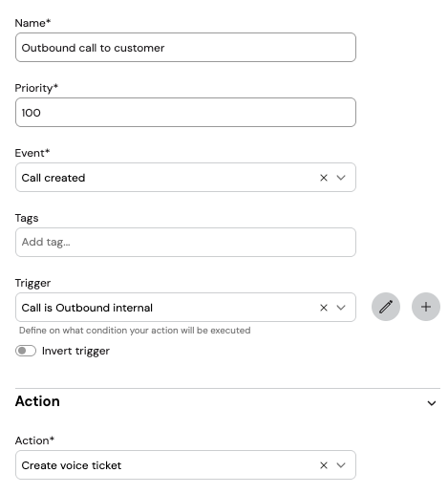Viewport: 448px width, 494px height.
Task: Toggle the Invert trigger switch
Action: [26, 351]
